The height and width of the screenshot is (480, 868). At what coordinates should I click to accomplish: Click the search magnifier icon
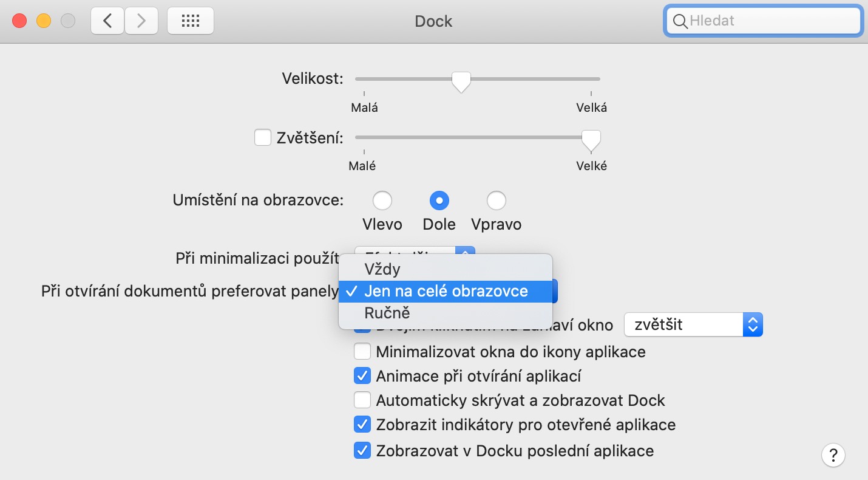point(680,21)
